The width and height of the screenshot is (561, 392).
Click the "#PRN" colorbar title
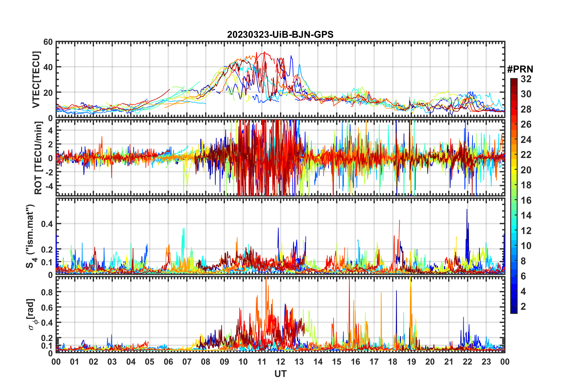(x=520, y=69)
